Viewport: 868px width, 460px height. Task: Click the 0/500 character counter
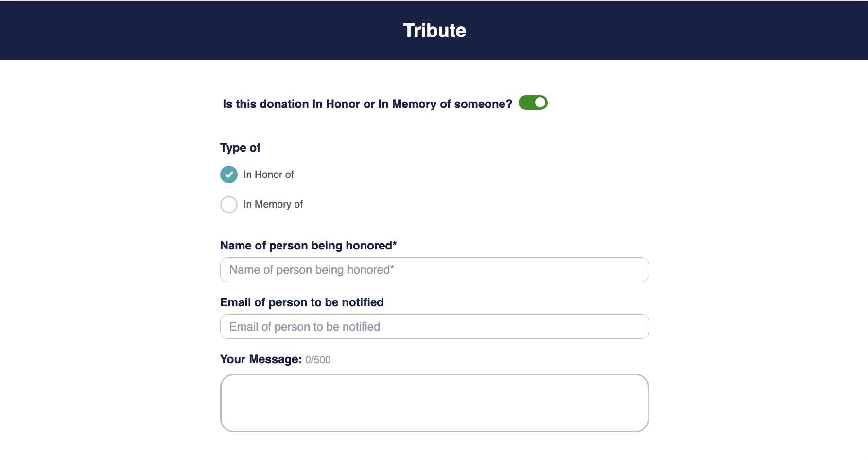(x=318, y=360)
